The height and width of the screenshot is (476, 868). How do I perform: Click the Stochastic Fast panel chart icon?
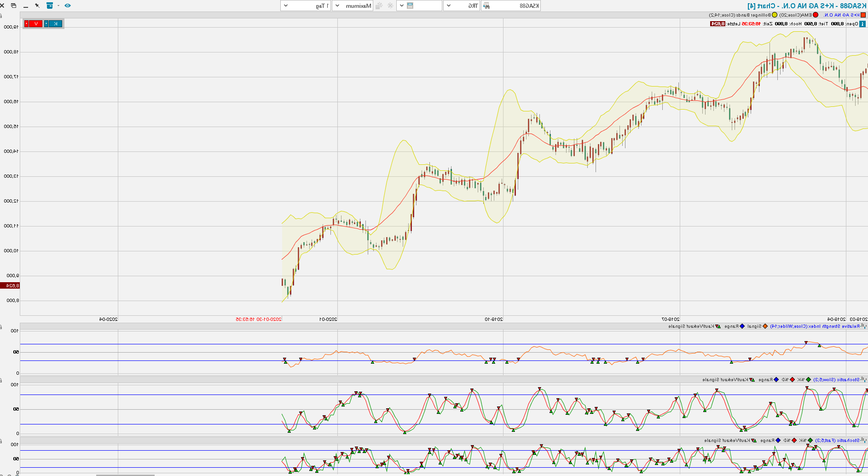[864, 441]
